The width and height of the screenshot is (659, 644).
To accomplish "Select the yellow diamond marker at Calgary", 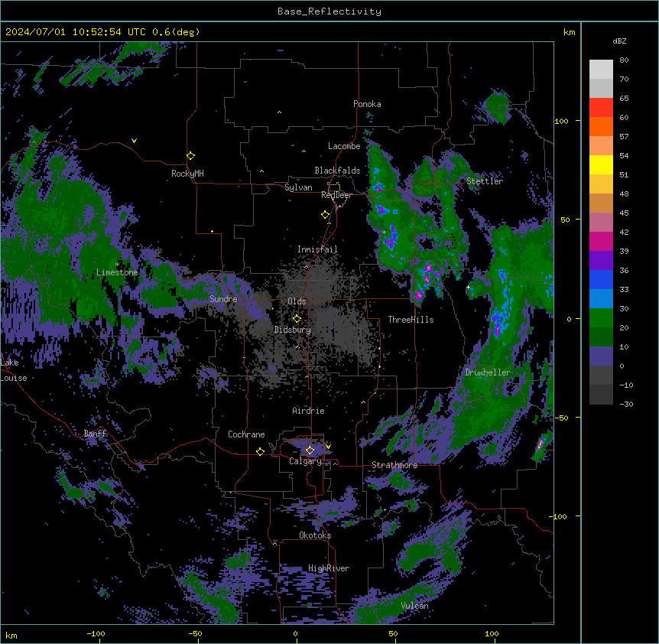I will click(x=310, y=450).
